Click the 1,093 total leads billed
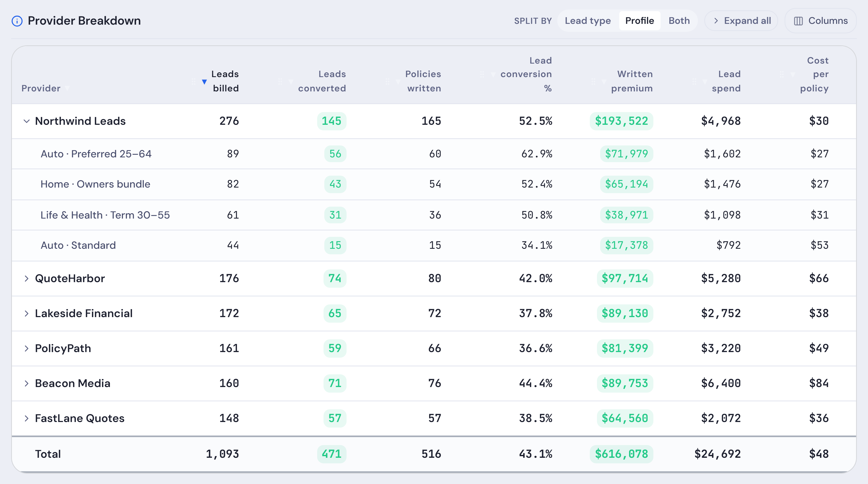 click(x=222, y=454)
